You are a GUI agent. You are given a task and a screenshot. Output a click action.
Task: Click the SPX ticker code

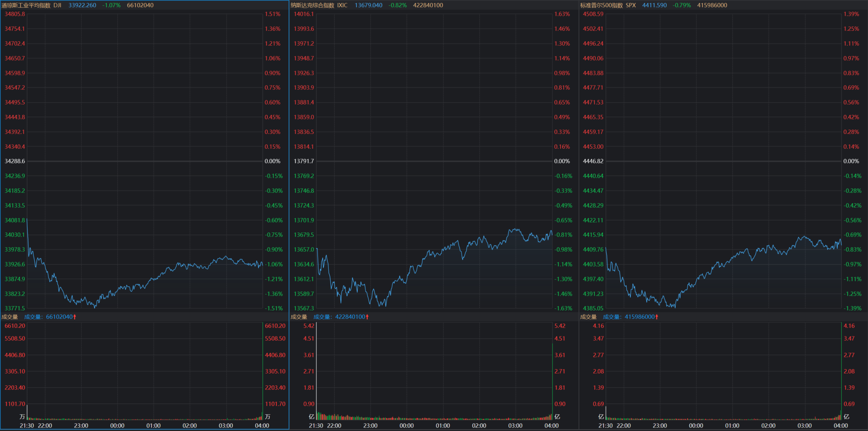(x=631, y=5)
